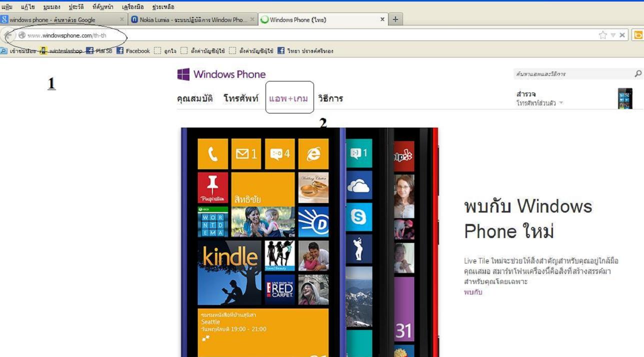644x357 pixels.
Task: Click the Live From the Red Carpet tile
Action: pyautogui.click(x=279, y=289)
